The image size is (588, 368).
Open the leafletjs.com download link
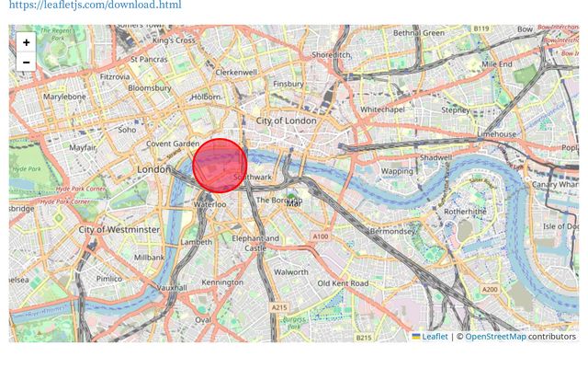click(x=95, y=5)
